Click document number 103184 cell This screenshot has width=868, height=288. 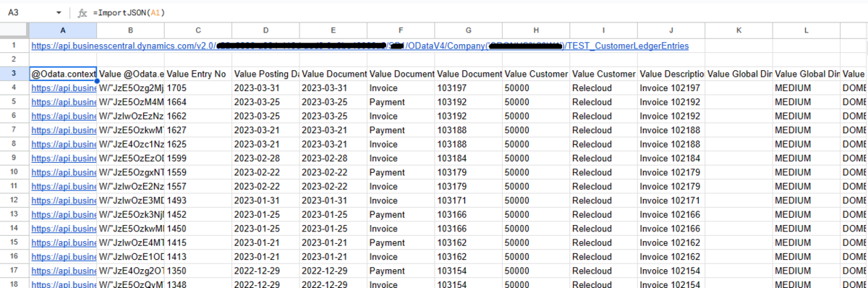(468, 158)
